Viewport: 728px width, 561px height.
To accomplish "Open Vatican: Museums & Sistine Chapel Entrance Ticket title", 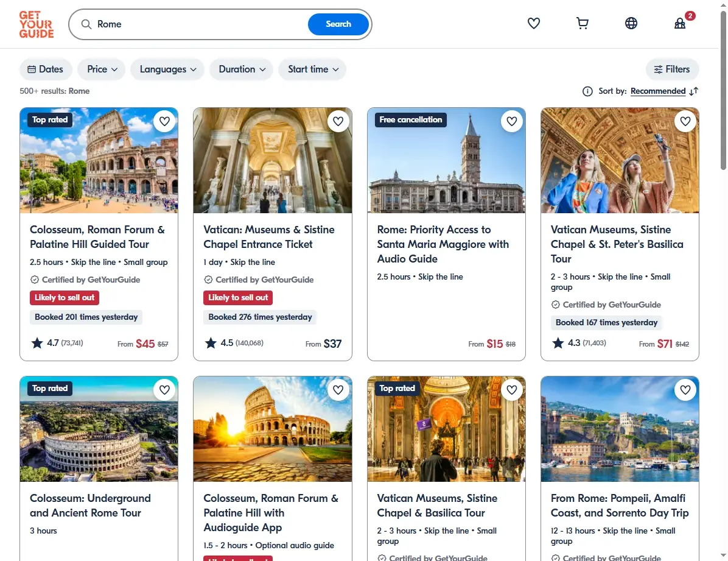I will (269, 237).
